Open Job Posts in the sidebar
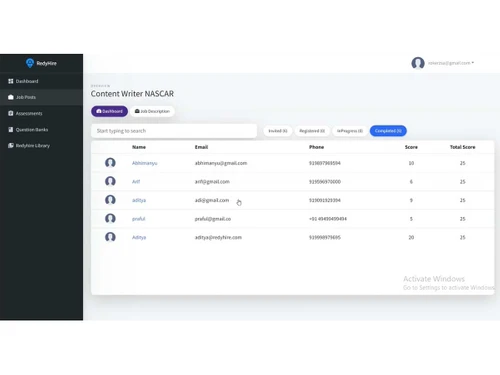The height and width of the screenshot is (375, 500). pos(41,97)
